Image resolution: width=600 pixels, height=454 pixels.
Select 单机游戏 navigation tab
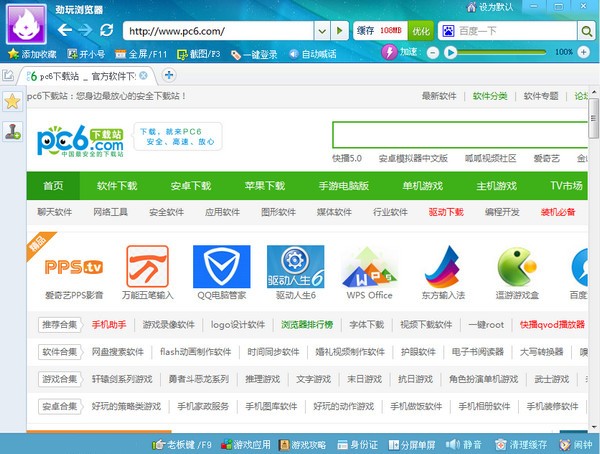(x=422, y=186)
